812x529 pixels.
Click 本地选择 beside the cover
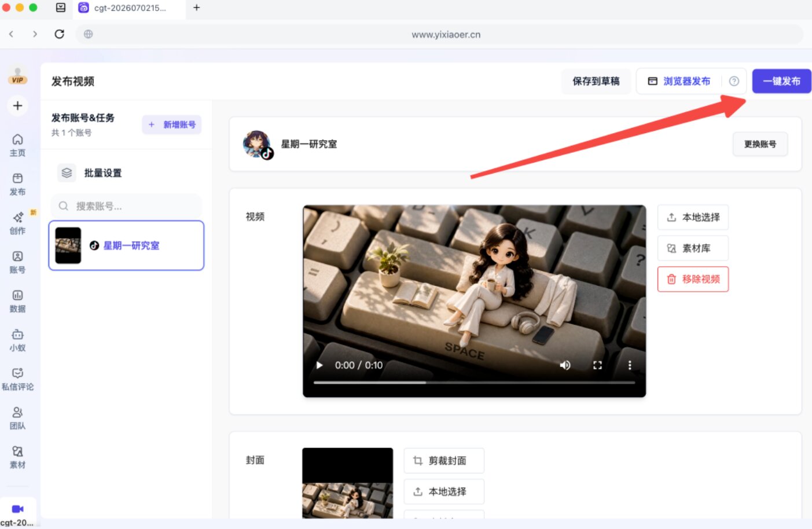(444, 491)
